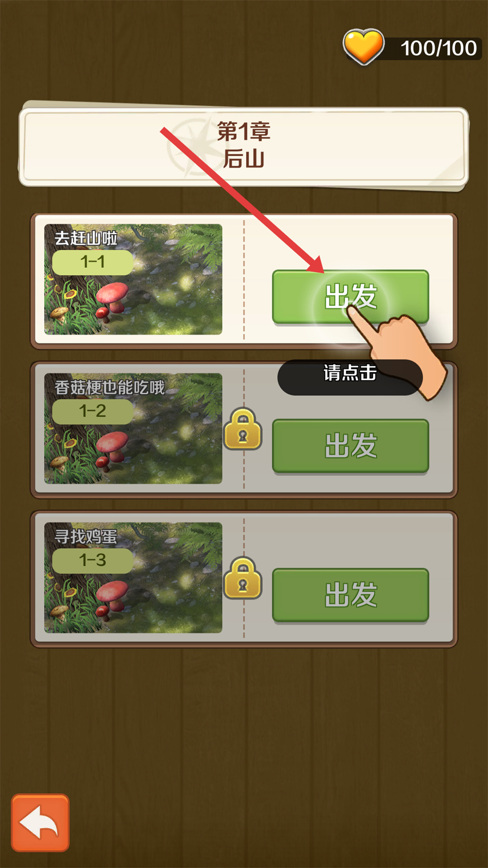Image resolution: width=488 pixels, height=868 pixels.
Task: Tap the golden heart energy icon
Action: tap(364, 47)
